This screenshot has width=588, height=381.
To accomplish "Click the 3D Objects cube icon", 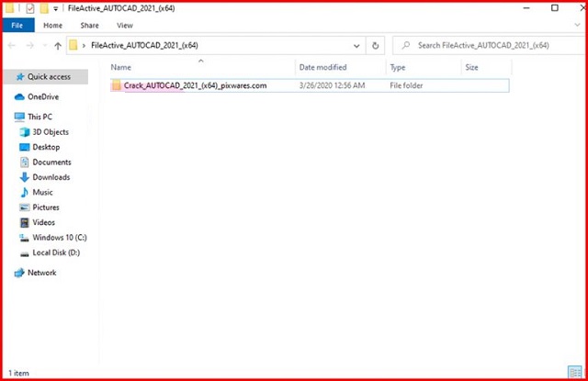I will click(25, 132).
